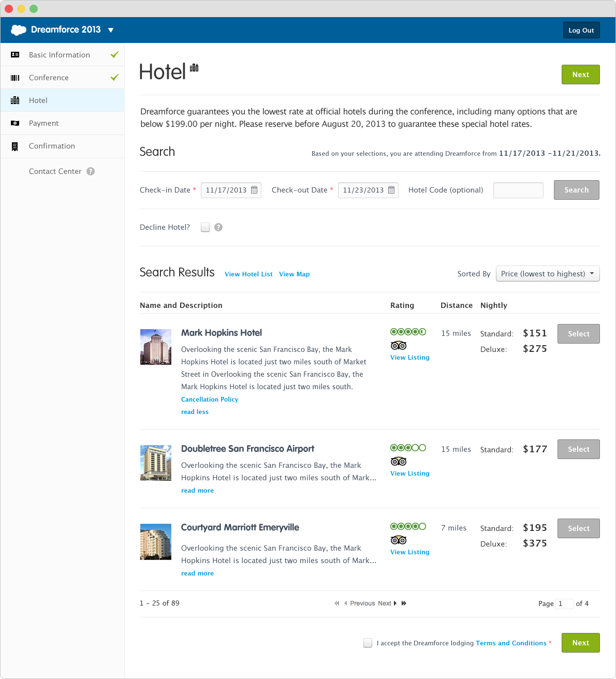Select the Mark Hopkins Hotel
Image resolution: width=616 pixels, height=679 pixels.
coord(579,334)
